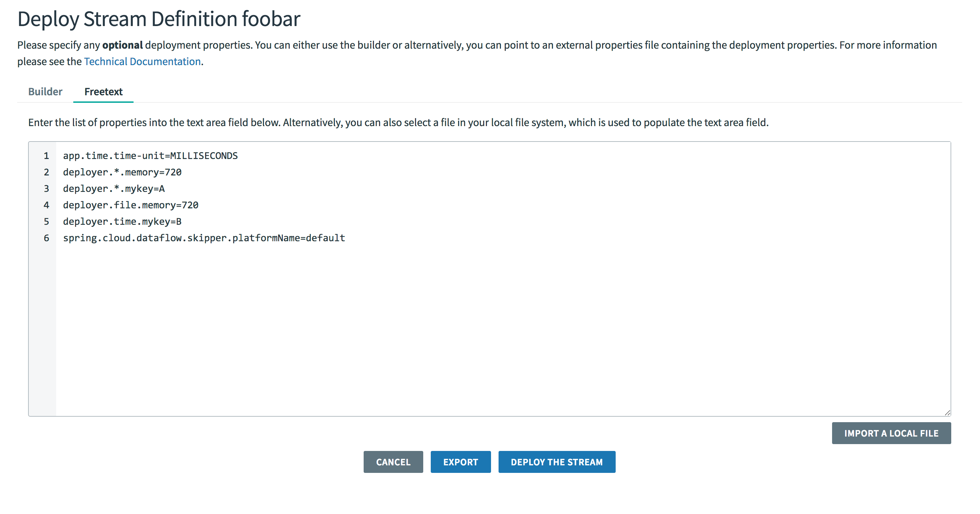Click Deploy the Stream button
This screenshot has height=514, width=980.
click(556, 462)
